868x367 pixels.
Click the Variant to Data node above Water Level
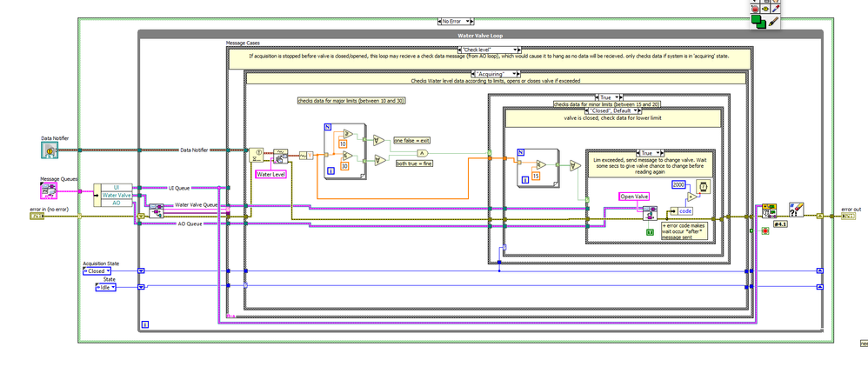tap(281, 157)
